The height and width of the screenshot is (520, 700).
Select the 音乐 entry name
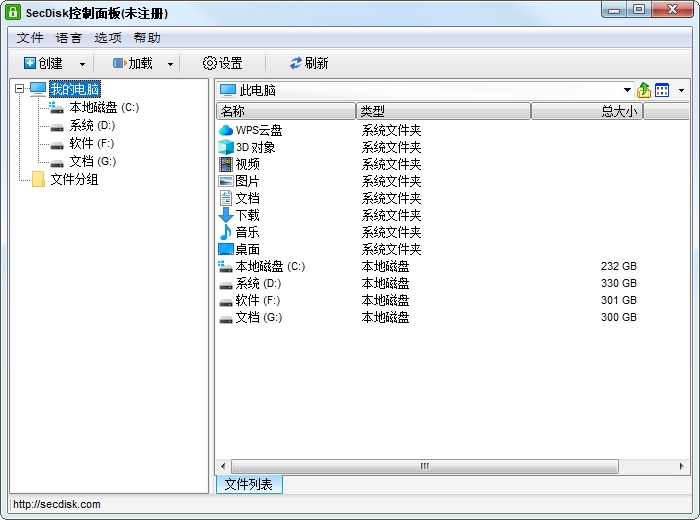tap(247, 232)
